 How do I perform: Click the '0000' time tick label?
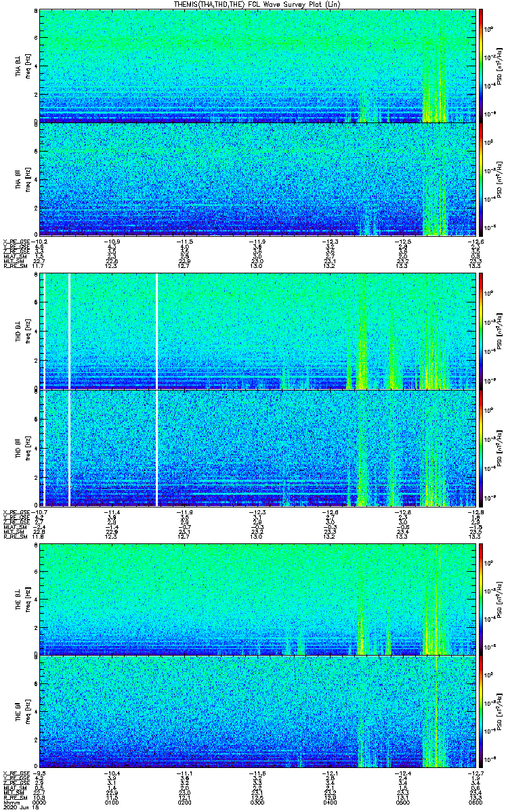coord(39,803)
